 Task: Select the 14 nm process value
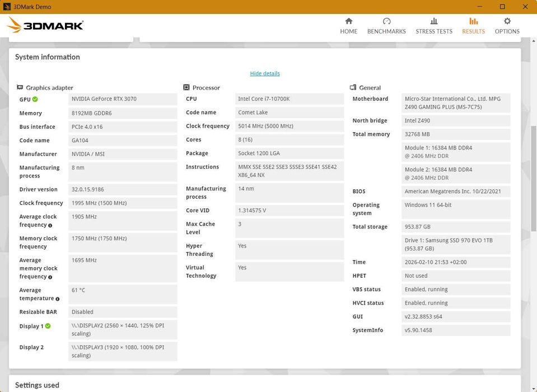(x=289, y=193)
